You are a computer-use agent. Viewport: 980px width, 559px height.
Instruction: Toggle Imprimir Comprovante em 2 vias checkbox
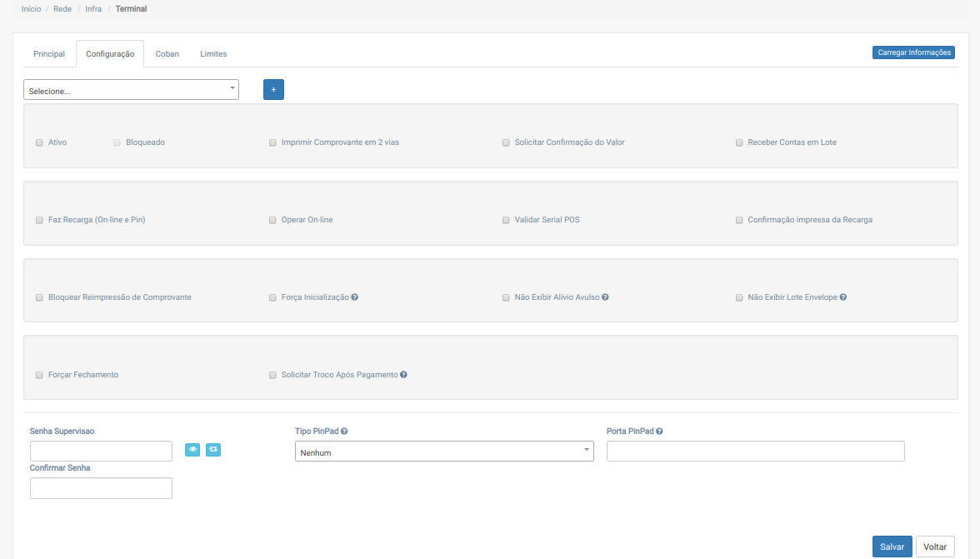(272, 142)
